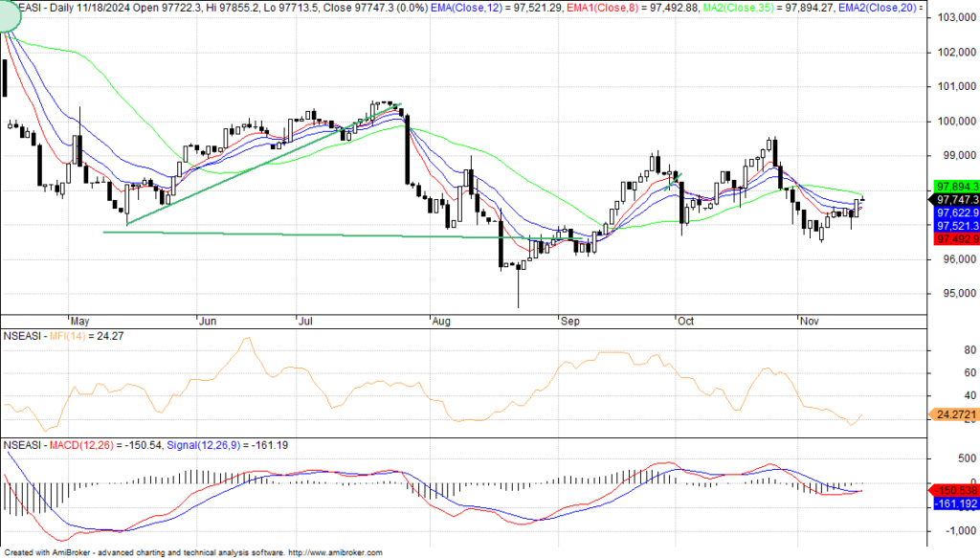
Task: Click the Nov month label on time axis
Action: tap(810, 322)
